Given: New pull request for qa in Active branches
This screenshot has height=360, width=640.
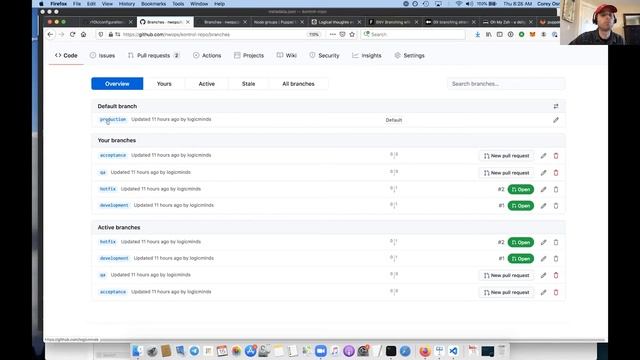Looking at the screenshot, I should (507, 276).
